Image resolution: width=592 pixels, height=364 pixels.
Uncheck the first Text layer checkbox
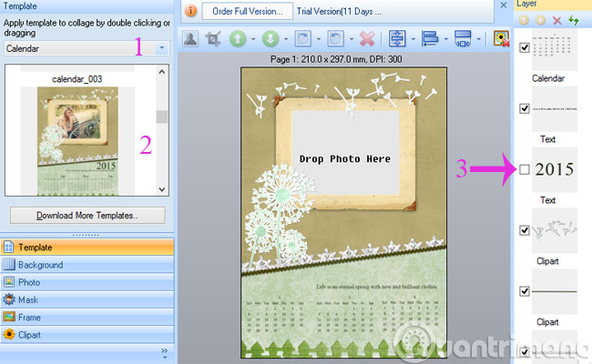525,108
